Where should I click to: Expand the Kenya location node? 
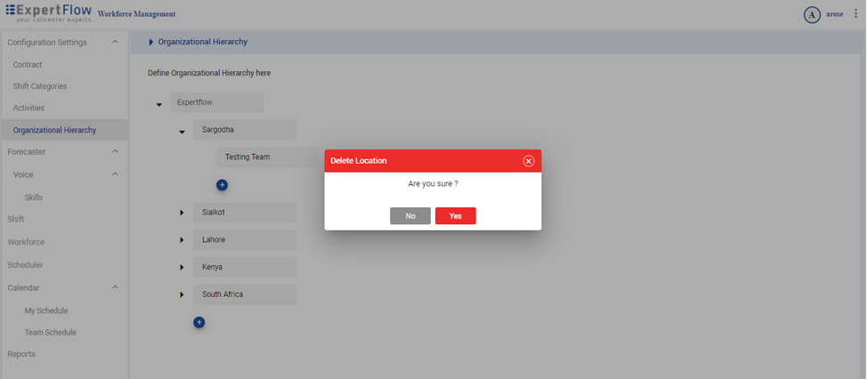182,267
